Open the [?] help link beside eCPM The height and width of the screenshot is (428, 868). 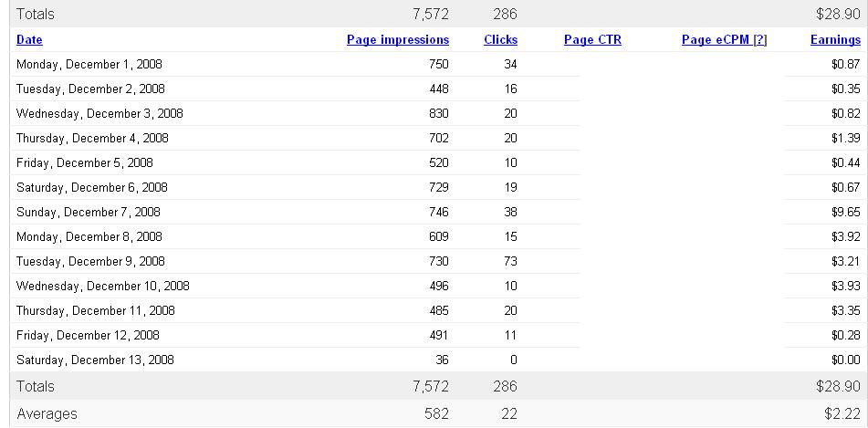(760, 40)
